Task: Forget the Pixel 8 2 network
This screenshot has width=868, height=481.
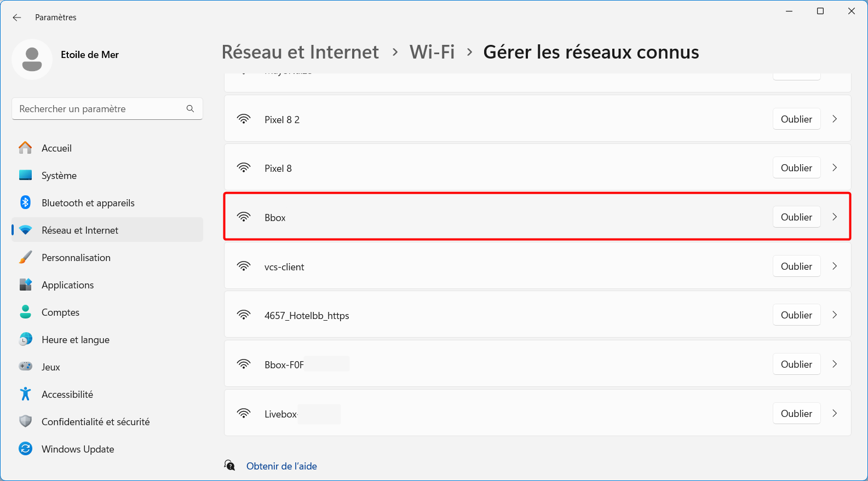Action: 796,119
